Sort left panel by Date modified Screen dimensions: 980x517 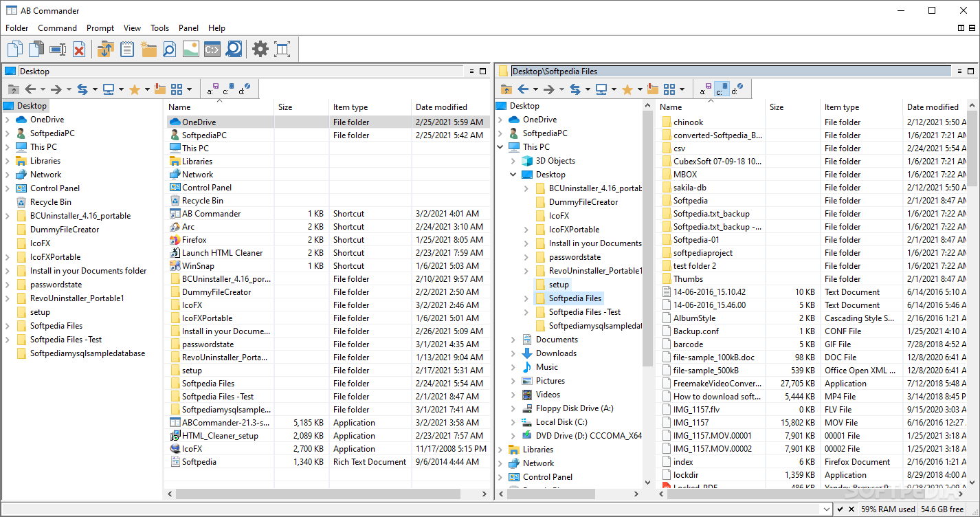[x=451, y=107]
